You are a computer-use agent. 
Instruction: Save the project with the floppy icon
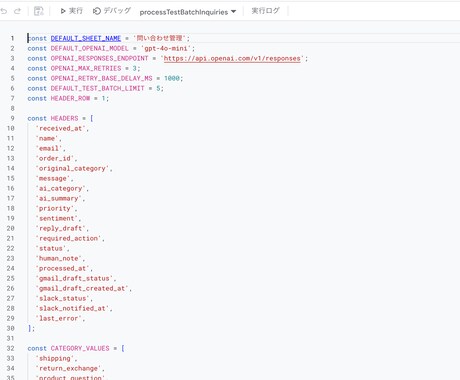(x=39, y=11)
